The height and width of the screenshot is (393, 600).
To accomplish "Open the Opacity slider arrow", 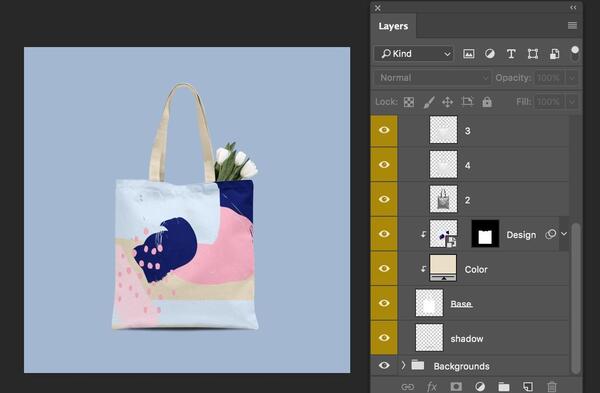I will tap(572, 78).
